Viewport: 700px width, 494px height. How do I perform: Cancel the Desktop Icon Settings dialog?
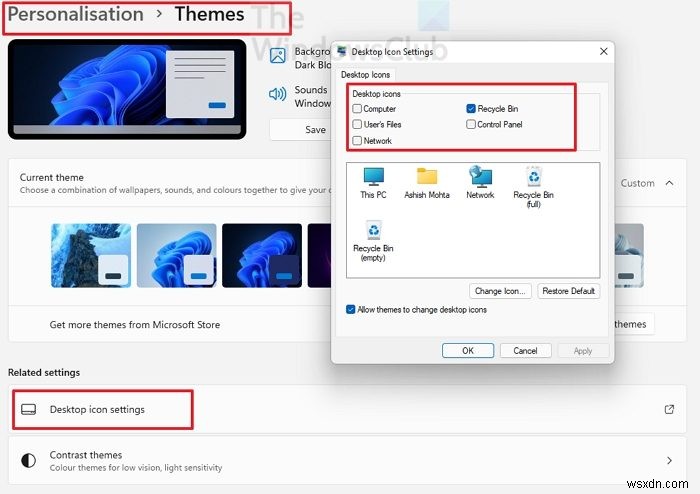pos(525,350)
